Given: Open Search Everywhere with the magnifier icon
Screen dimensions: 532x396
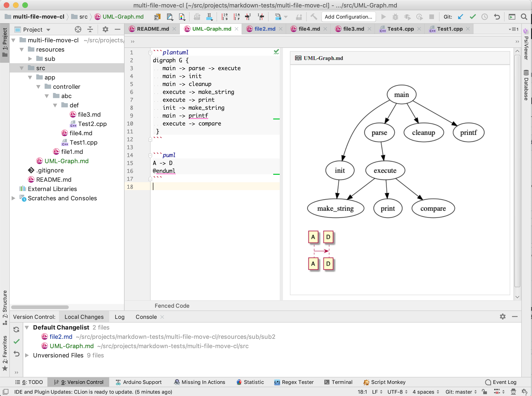Looking at the screenshot, I should click(x=524, y=17).
